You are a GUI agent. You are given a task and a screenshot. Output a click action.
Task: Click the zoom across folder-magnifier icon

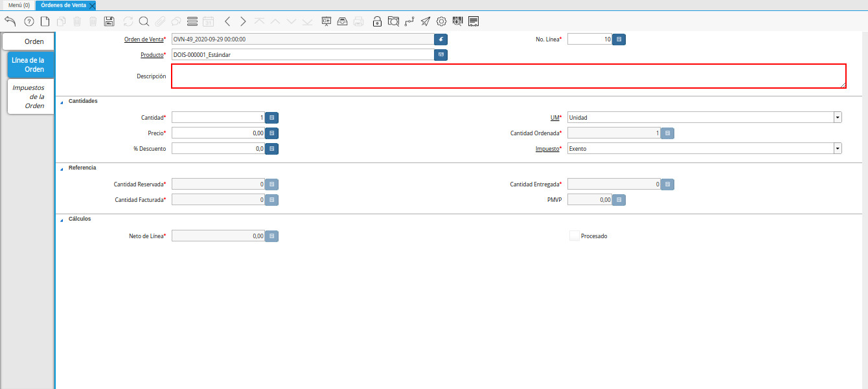pos(393,21)
